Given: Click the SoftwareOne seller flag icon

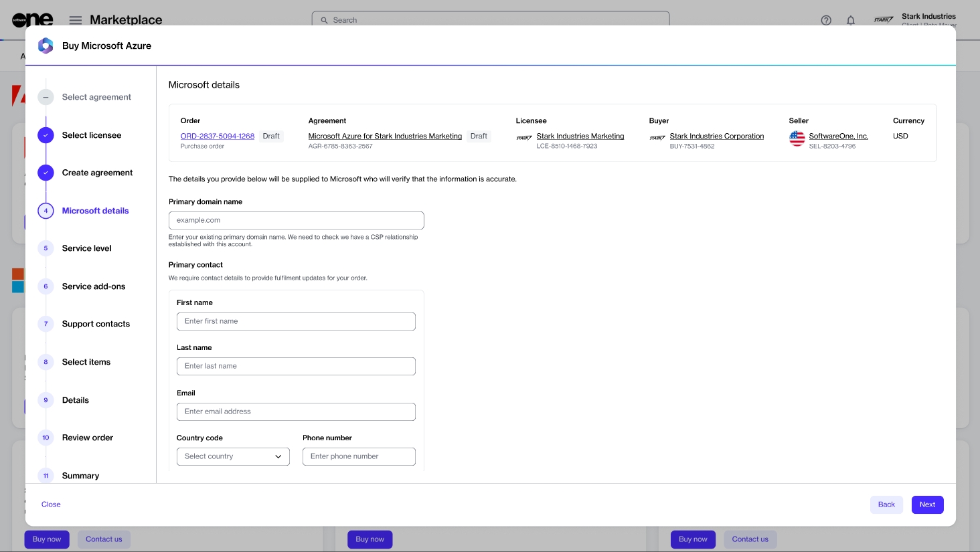Looking at the screenshot, I should pos(797,139).
